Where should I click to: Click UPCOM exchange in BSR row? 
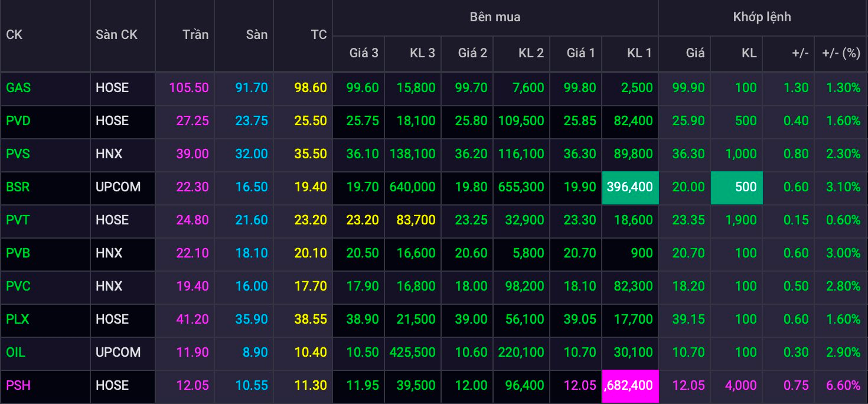[x=118, y=187]
